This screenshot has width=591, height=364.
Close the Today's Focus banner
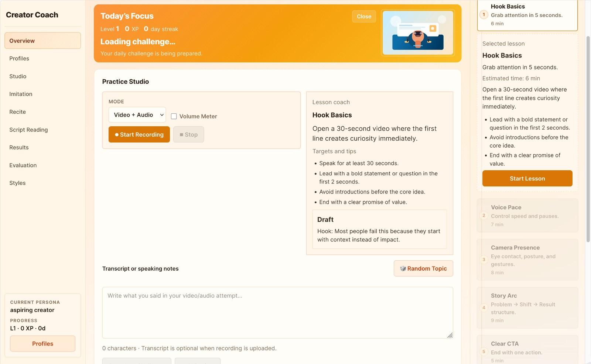(364, 17)
